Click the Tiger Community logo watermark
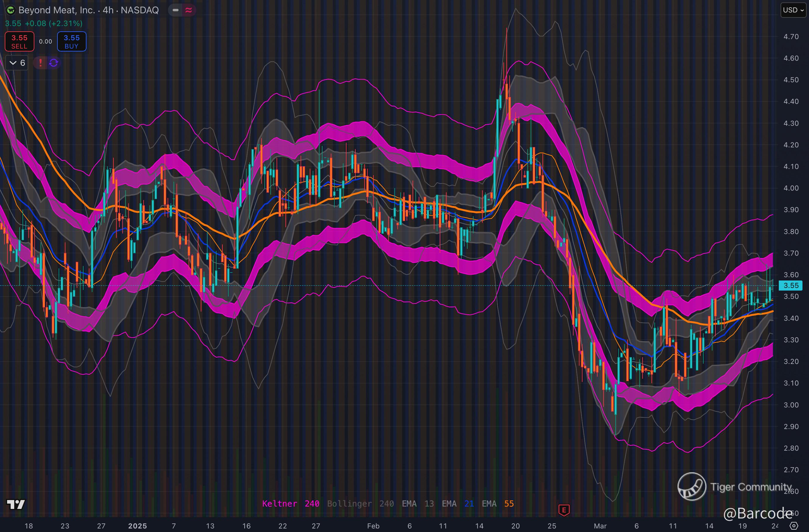 692,486
